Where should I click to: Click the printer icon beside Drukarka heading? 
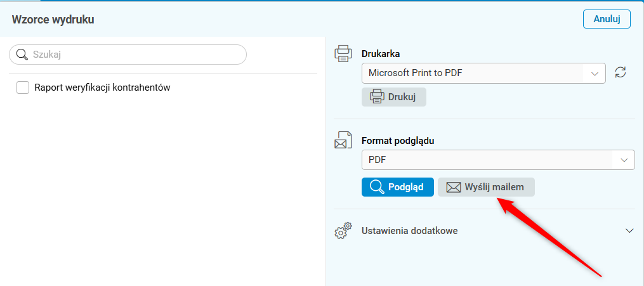click(343, 54)
